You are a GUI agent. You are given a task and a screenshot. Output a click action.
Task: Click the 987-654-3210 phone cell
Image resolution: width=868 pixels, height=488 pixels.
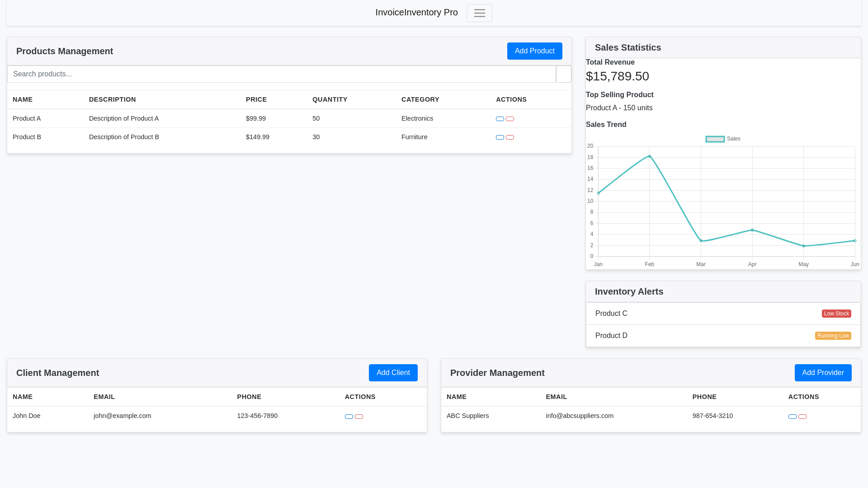pos(713,416)
